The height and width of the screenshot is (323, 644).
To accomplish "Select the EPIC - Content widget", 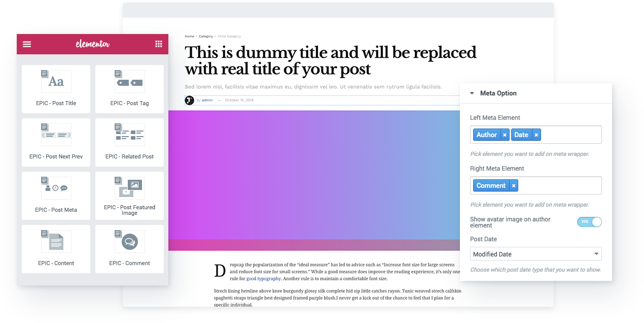I will click(x=56, y=249).
